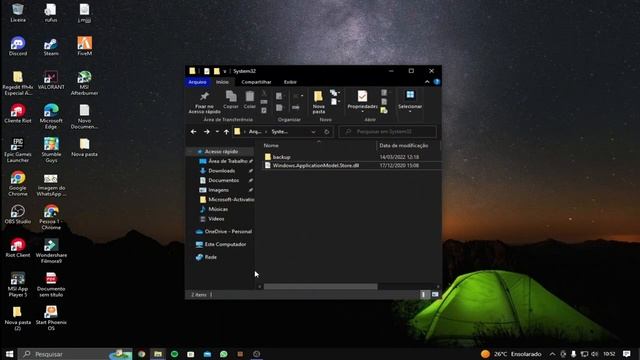Viewport: 640px width, 360px height.
Task: Open Área de Trabalho in sidebar
Action: [x=227, y=161]
